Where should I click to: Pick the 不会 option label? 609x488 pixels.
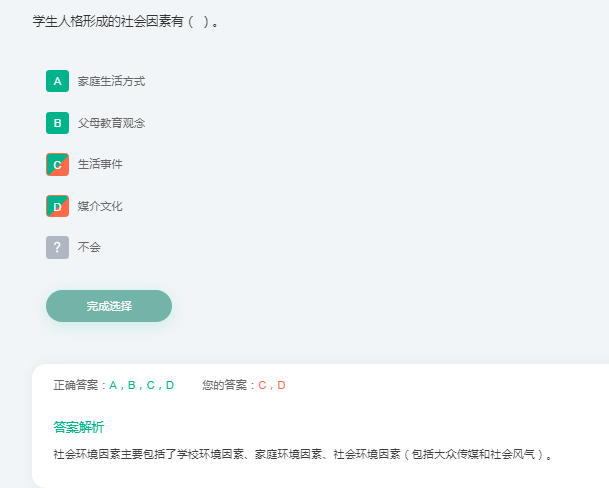(89, 247)
